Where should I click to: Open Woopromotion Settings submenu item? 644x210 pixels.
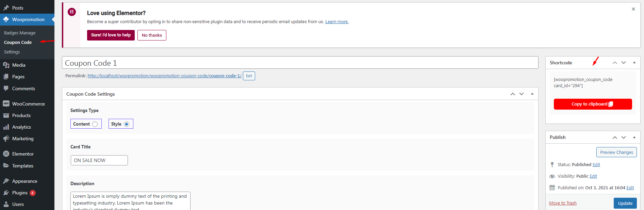coord(12,52)
